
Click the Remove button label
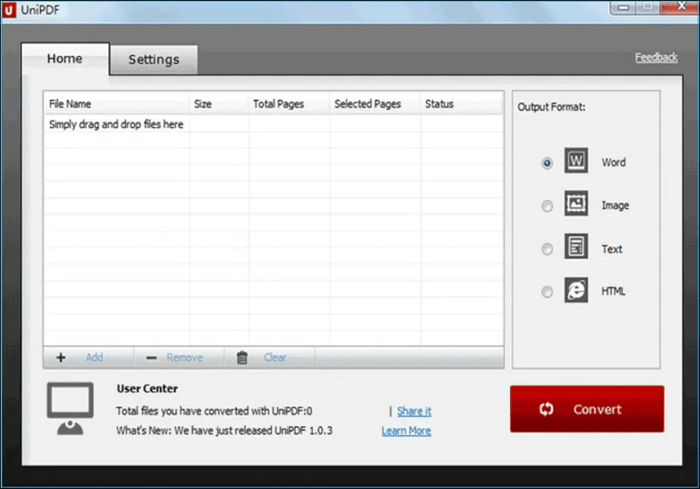(x=184, y=357)
